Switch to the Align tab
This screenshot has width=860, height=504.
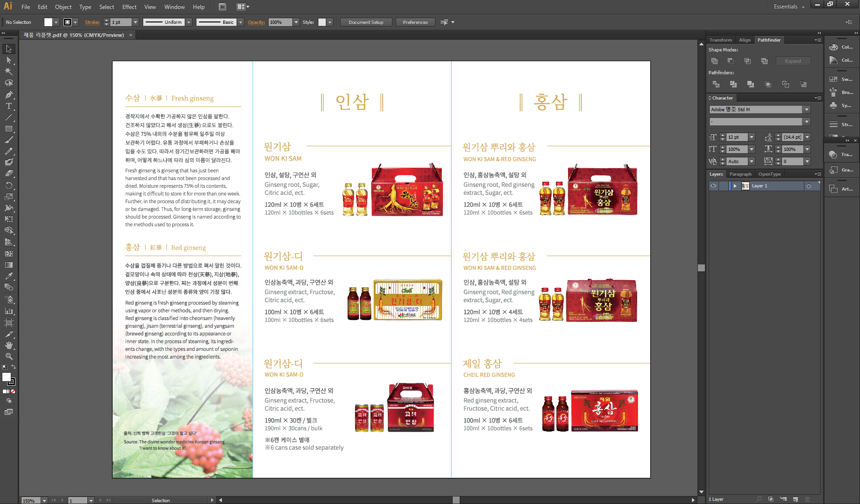[x=745, y=40]
